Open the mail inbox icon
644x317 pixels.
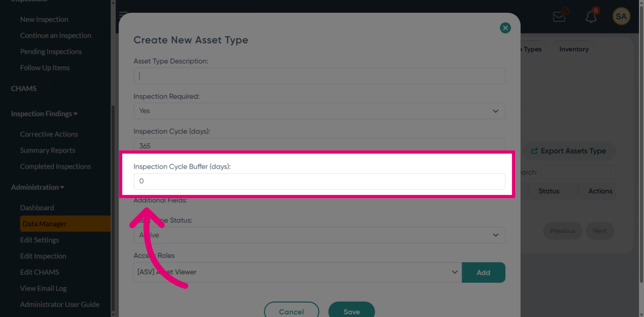click(559, 16)
